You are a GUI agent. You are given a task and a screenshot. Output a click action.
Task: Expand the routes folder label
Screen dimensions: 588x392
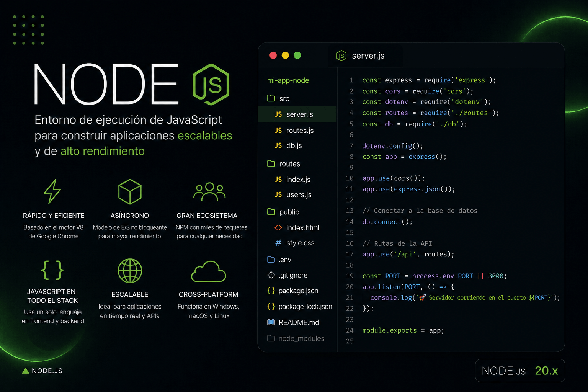tap(290, 164)
